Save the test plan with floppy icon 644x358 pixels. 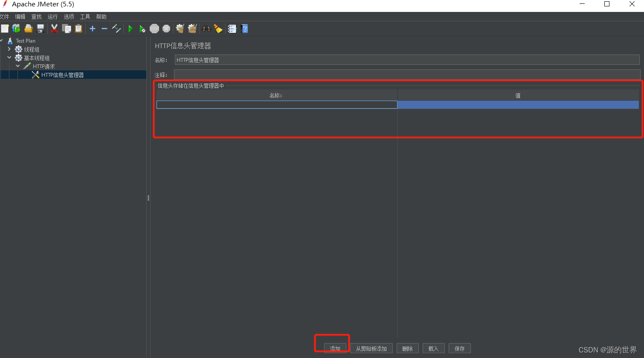tap(41, 29)
